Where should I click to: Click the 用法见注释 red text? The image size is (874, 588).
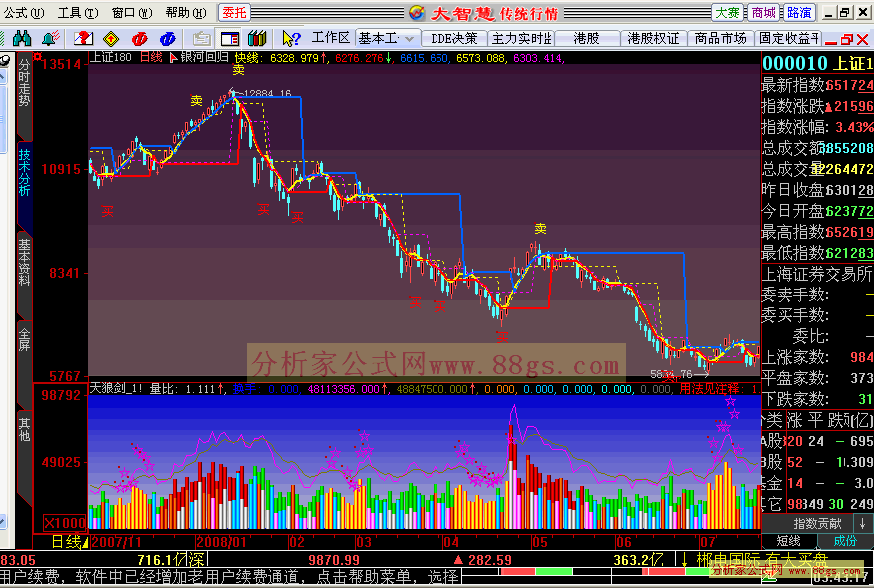click(x=709, y=388)
